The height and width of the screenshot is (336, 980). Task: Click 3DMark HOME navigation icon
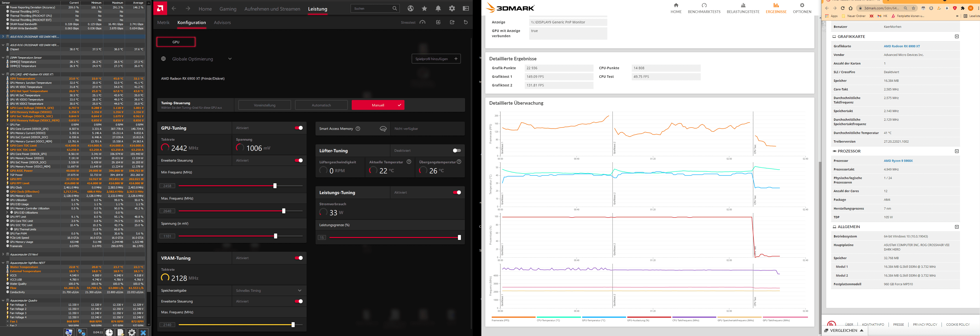point(676,5)
